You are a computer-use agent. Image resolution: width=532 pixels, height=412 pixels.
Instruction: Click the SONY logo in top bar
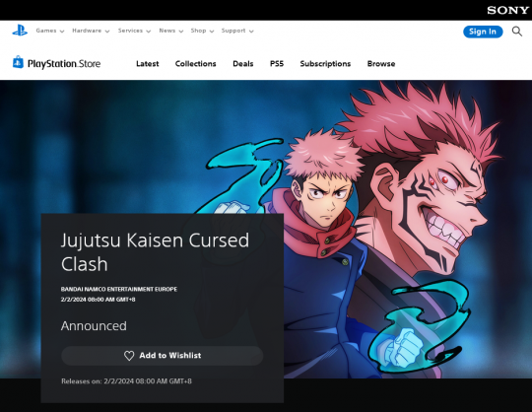coord(508,10)
